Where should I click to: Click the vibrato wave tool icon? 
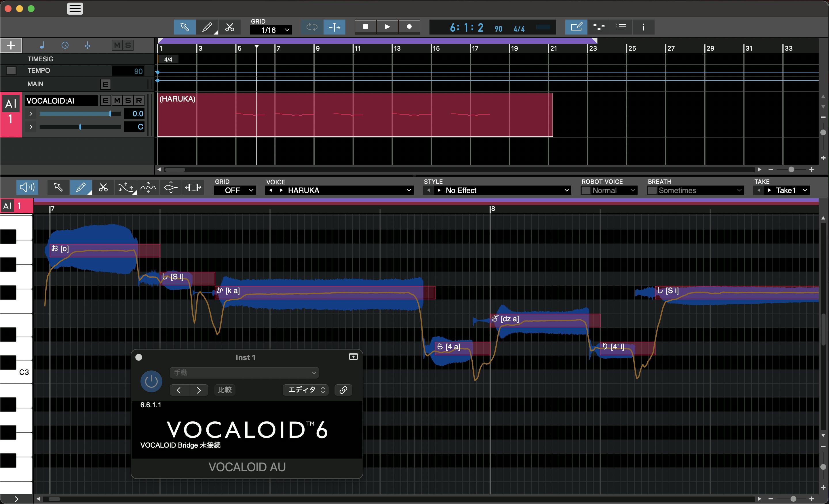(x=148, y=187)
